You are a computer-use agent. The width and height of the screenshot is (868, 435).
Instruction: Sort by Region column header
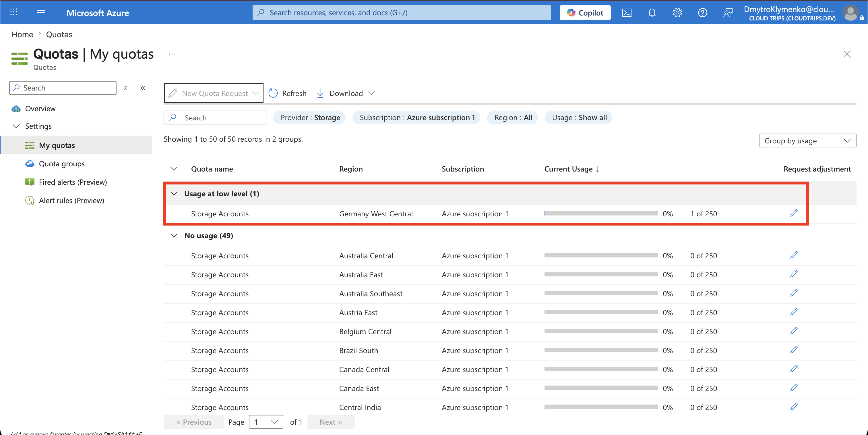[351, 169]
